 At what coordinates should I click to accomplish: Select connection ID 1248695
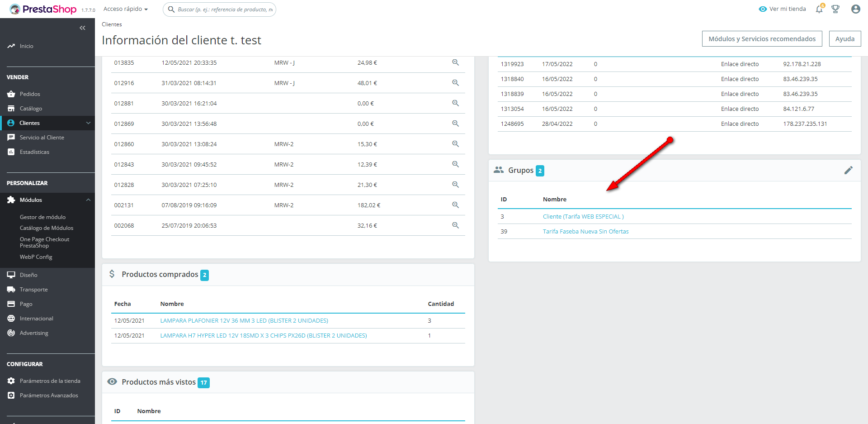tap(512, 124)
